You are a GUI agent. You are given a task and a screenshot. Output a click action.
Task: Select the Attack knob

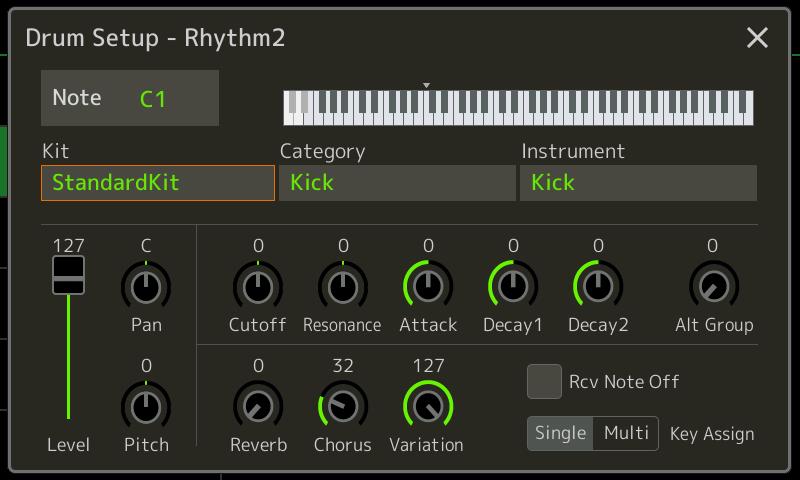point(428,286)
